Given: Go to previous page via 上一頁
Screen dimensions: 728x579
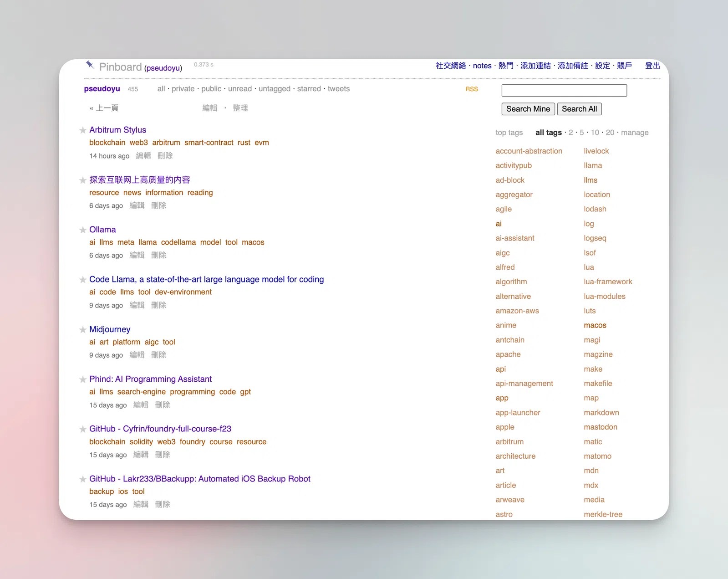Looking at the screenshot, I should [x=104, y=108].
